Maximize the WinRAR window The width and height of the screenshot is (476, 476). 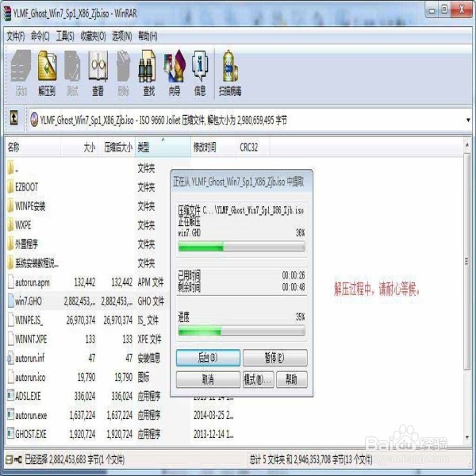(x=444, y=10)
